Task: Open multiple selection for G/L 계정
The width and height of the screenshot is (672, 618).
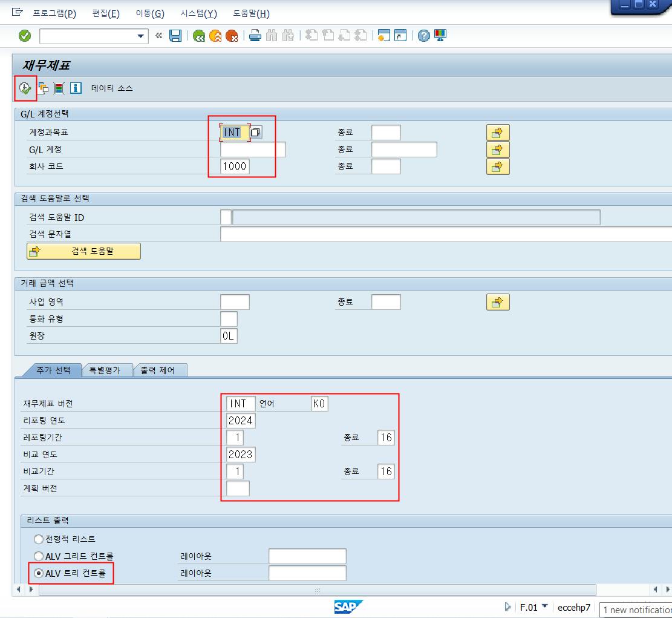Action: tap(498, 150)
